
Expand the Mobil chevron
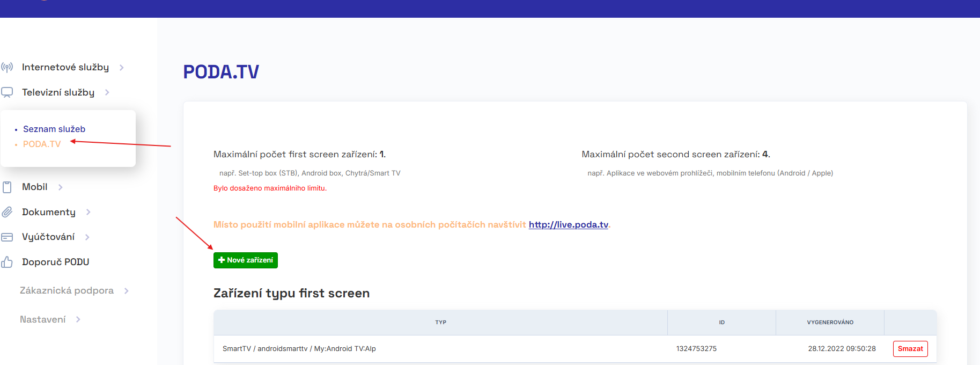pos(61,187)
